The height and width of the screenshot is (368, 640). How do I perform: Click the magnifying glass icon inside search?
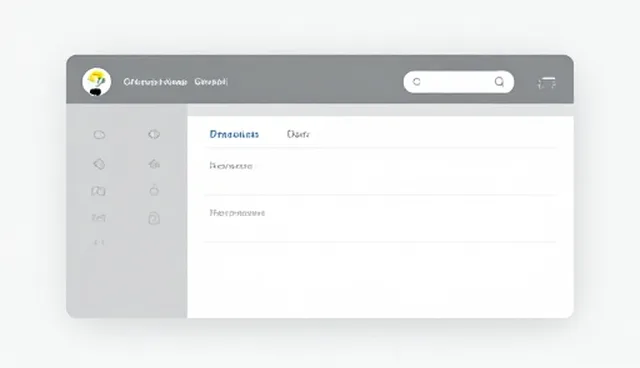click(499, 82)
